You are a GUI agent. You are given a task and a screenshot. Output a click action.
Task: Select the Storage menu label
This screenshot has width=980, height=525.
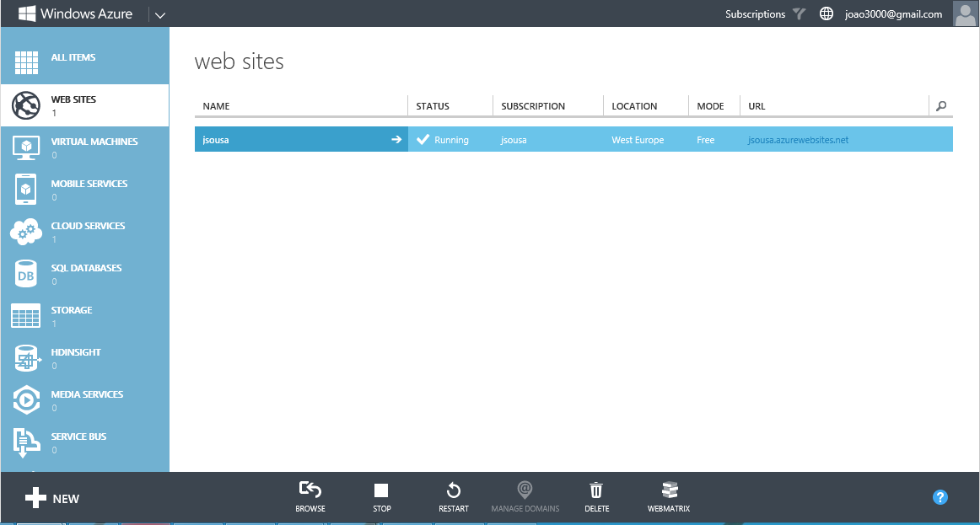point(72,310)
